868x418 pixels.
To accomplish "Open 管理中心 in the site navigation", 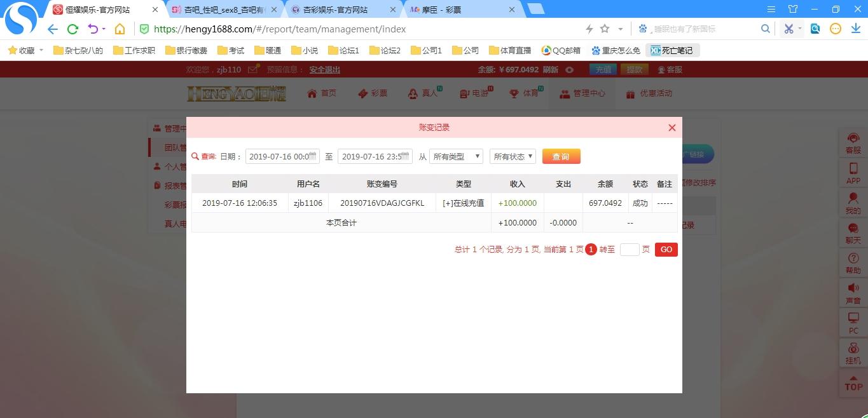I will pos(582,93).
